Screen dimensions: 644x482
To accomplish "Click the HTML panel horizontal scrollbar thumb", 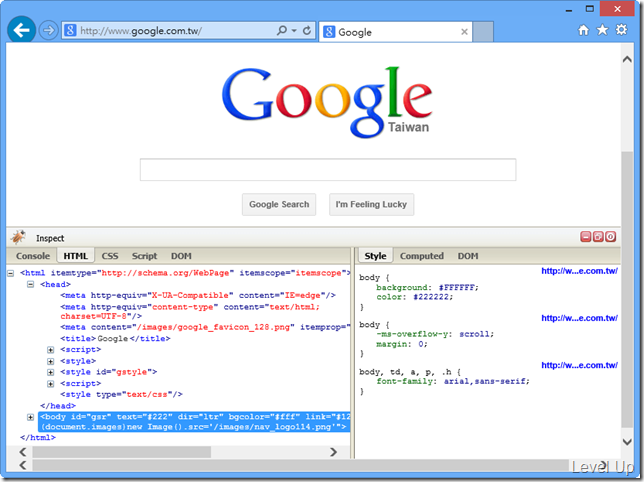I will (122, 452).
